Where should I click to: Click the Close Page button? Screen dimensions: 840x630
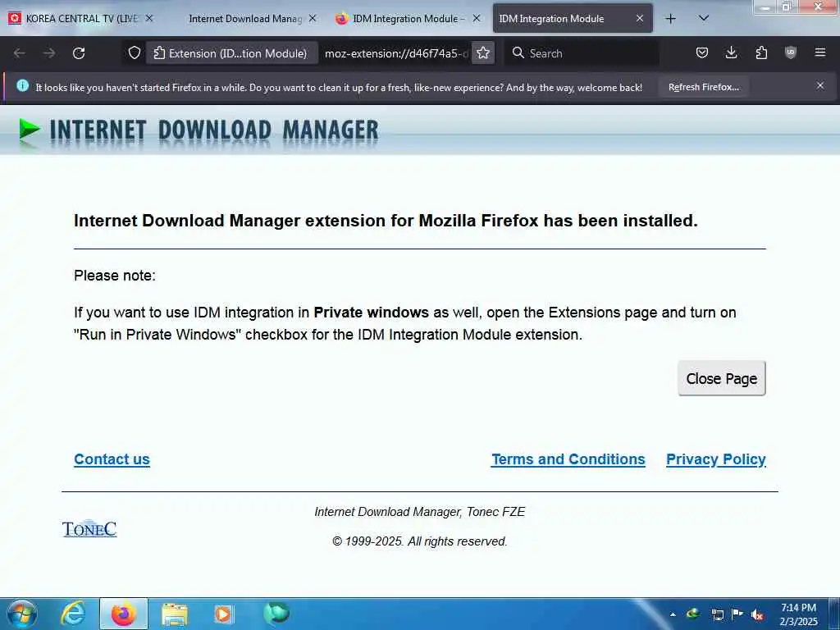722,379
